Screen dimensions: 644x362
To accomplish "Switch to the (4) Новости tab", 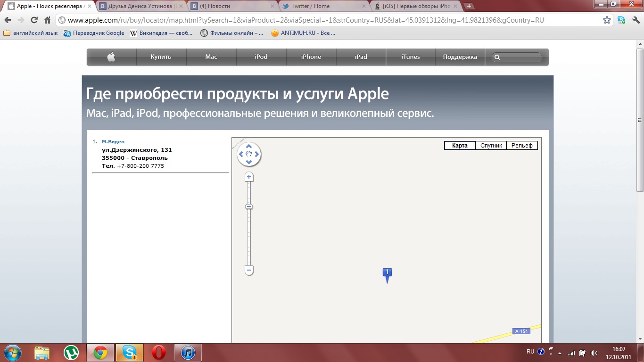I will 231,6.
